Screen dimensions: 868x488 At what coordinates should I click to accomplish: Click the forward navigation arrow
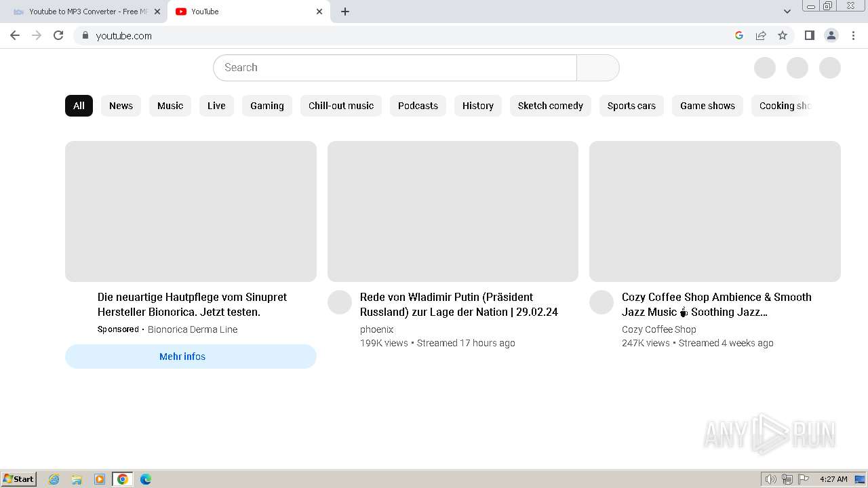point(37,35)
